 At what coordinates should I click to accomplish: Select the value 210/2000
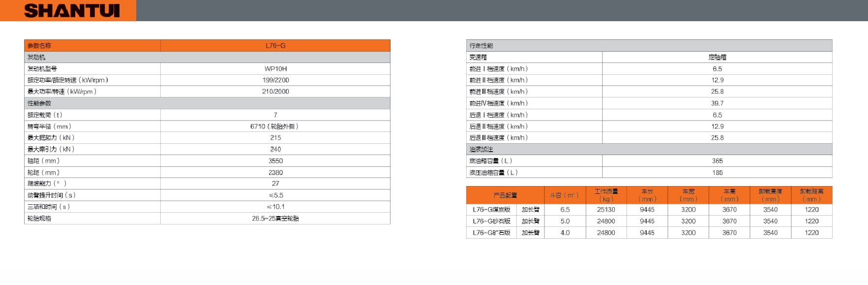[x=275, y=92]
